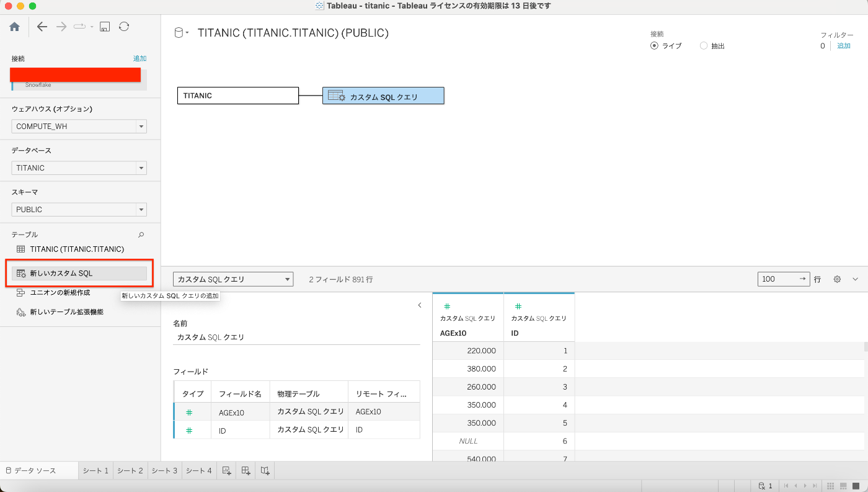Click the data source indicator in status bar
Viewport: 868px width, 492px height.
pyautogui.click(x=765, y=486)
